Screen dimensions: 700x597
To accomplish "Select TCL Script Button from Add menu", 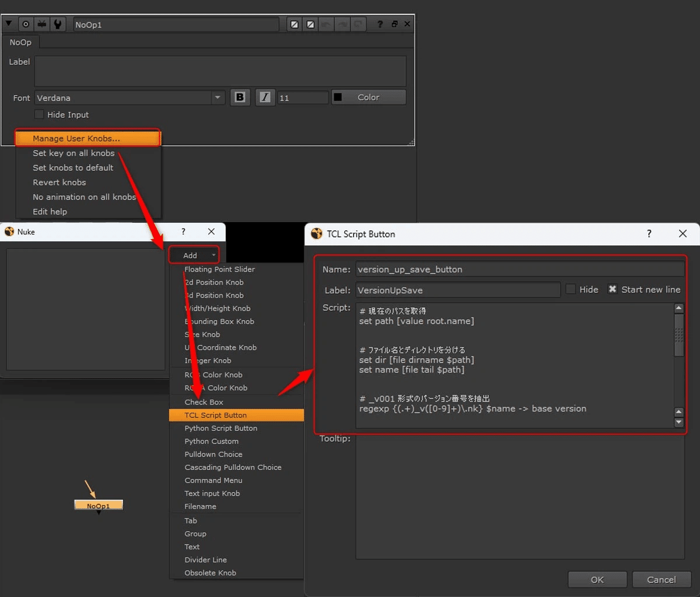I will (236, 415).
